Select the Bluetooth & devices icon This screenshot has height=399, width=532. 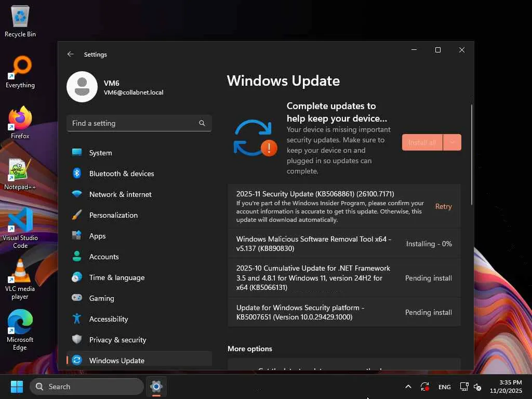pyautogui.click(x=77, y=174)
